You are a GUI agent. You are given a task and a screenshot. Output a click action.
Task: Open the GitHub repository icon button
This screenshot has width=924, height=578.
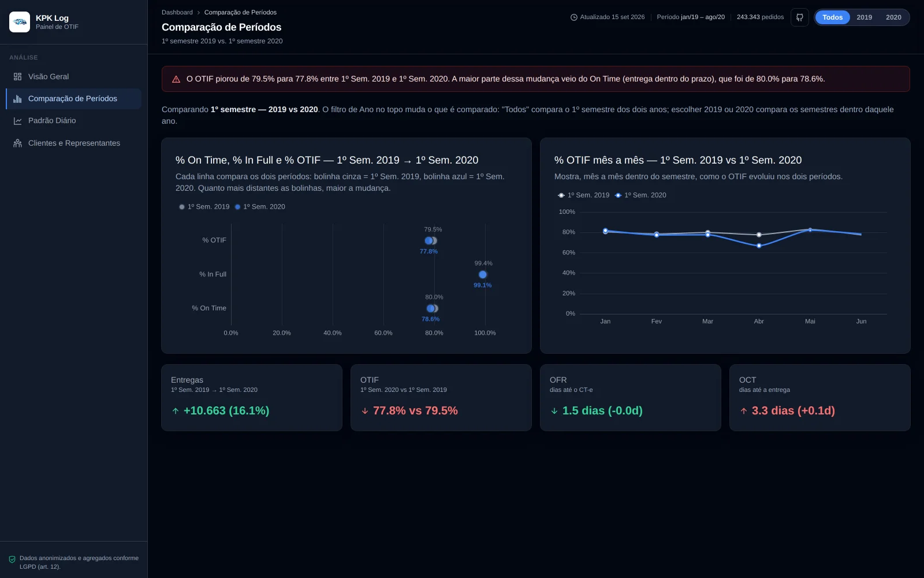click(x=800, y=17)
